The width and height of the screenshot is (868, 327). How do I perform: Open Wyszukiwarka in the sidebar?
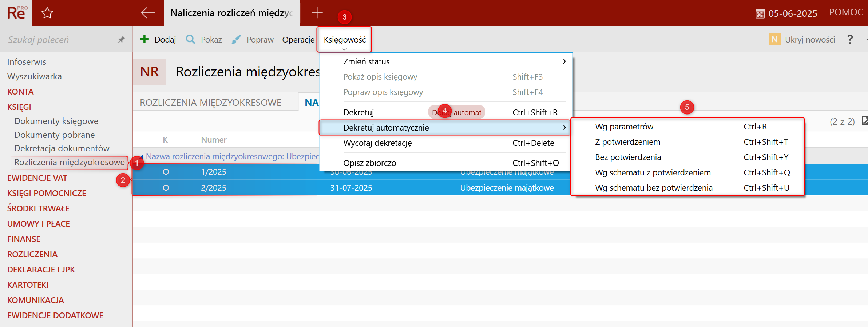[x=35, y=76]
